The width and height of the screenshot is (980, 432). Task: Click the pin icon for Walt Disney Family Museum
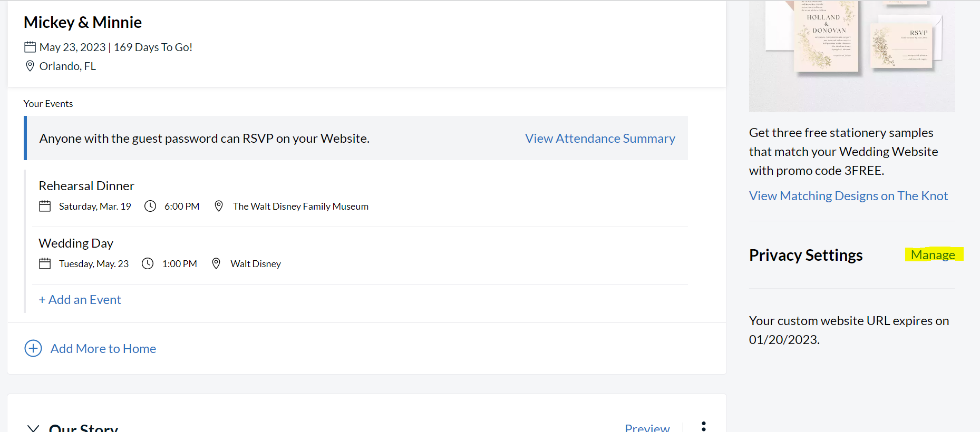coord(219,207)
